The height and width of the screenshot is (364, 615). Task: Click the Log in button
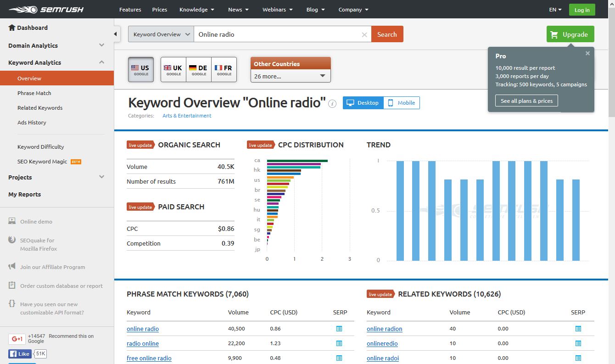[582, 10]
